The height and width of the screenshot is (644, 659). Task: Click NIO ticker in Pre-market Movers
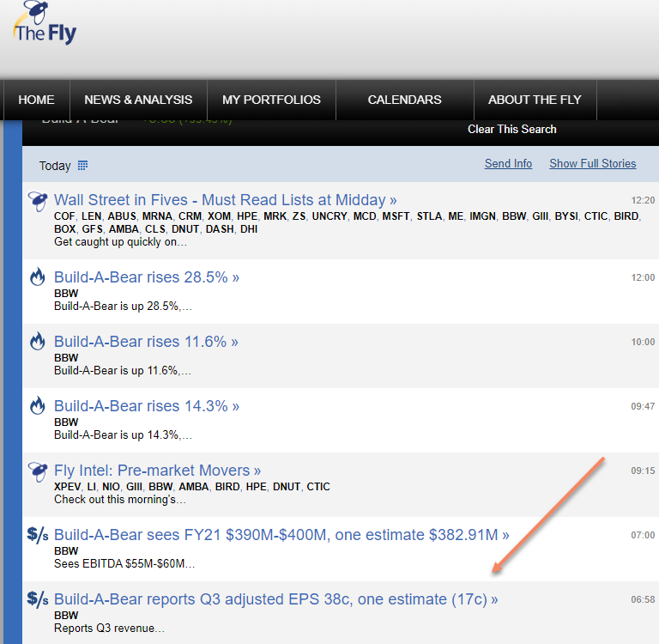(111, 487)
